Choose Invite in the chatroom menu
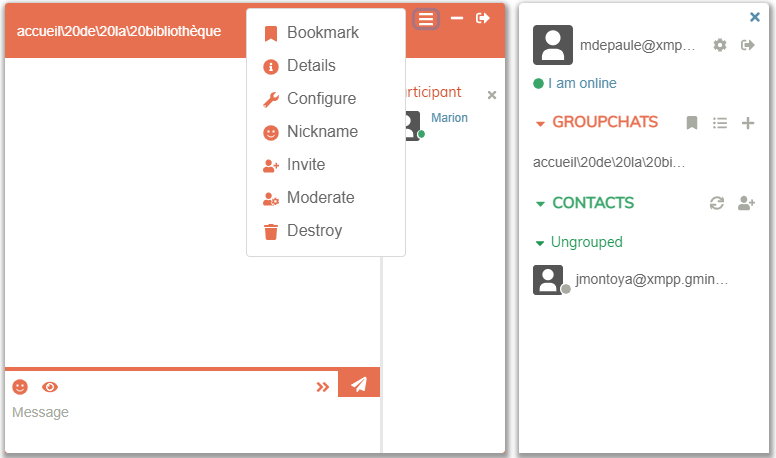The height and width of the screenshot is (458, 776). [x=306, y=165]
